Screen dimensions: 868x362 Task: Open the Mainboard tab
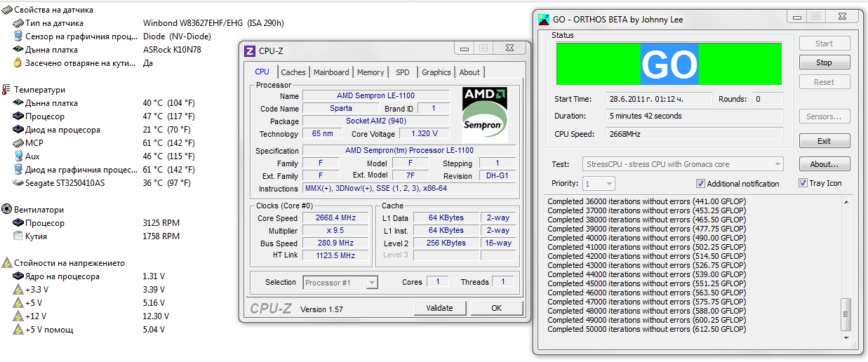pyautogui.click(x=331, y=72)
